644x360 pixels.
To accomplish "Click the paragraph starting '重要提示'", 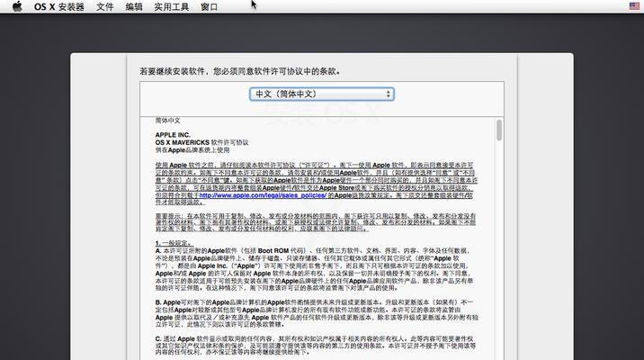I will (316, 222).
